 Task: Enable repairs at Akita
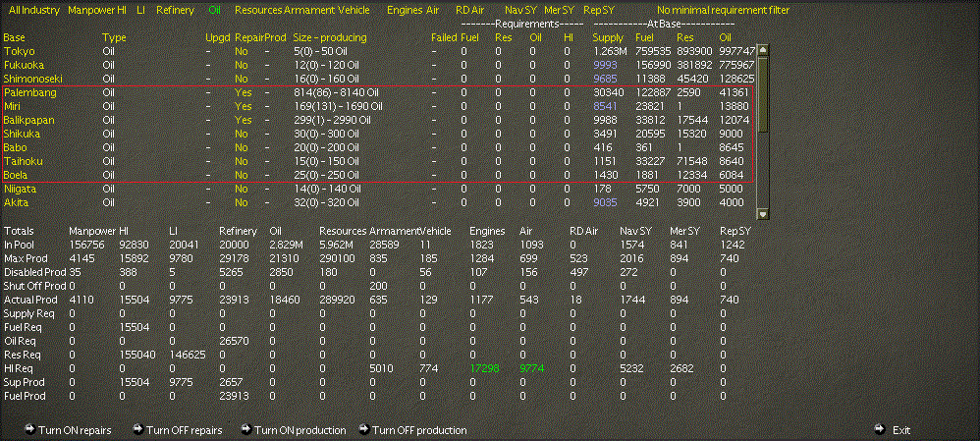coord(242,202)
